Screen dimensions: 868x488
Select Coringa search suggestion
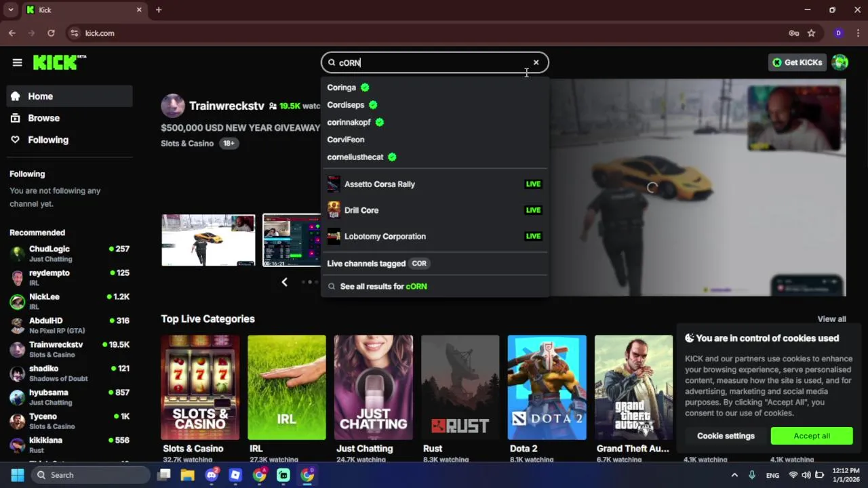[x=435, y=87]
